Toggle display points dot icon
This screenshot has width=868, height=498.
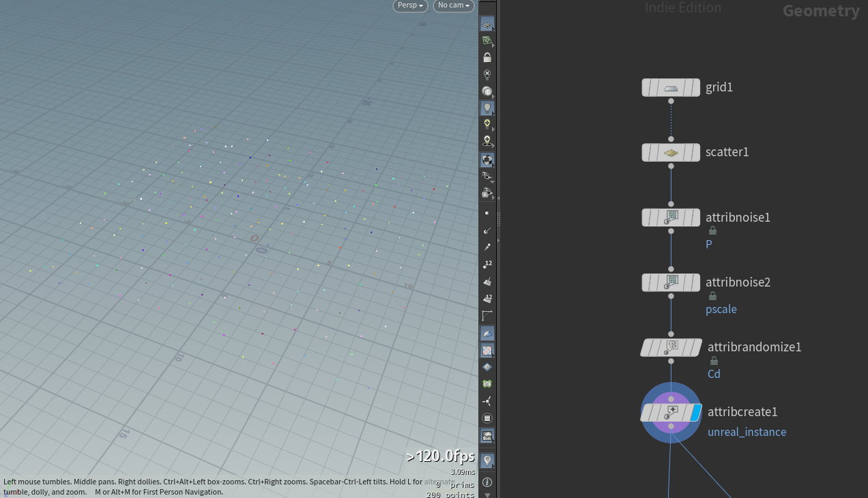487,214
